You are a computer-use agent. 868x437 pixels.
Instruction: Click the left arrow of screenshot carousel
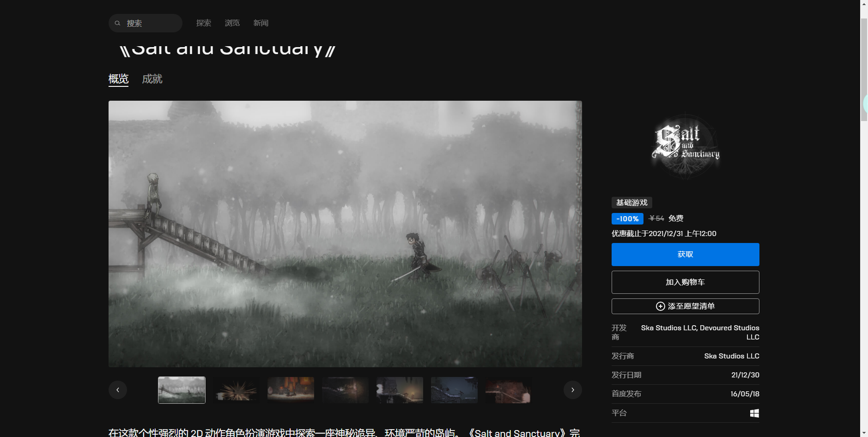118,389
